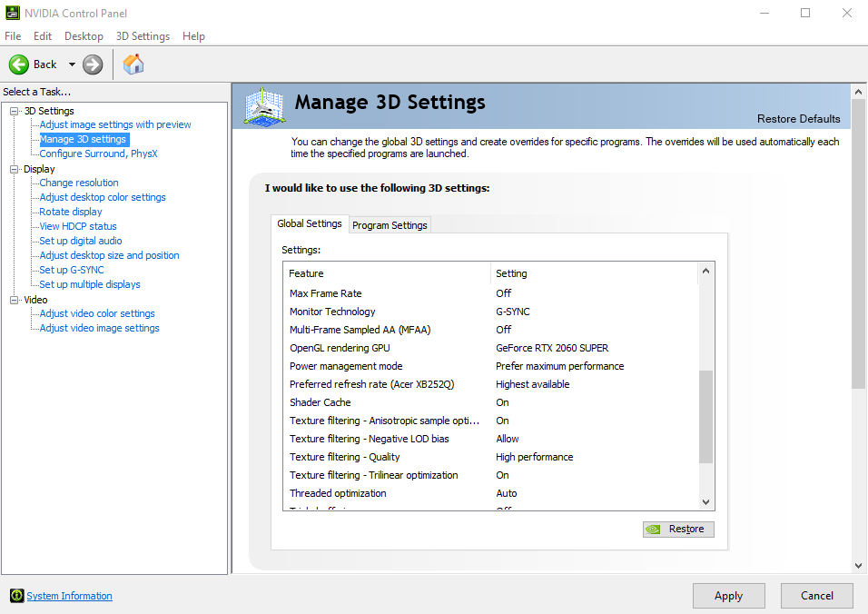The width and height of the screenshot is (868, 614).
Task: Click the Manage 3D Settings header icon
Action: click(264, 106)
